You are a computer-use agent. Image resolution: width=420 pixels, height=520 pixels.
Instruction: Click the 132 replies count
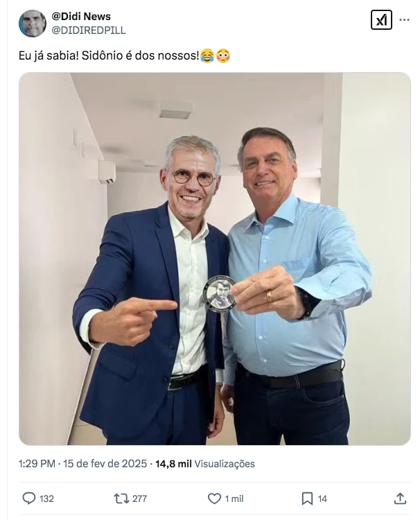coord(46,499)
